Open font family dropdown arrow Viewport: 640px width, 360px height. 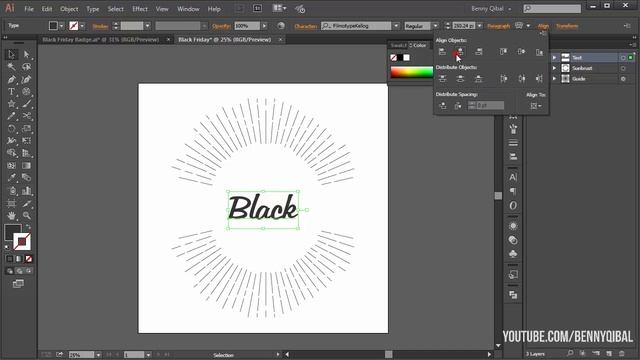[x=396, y=26]
